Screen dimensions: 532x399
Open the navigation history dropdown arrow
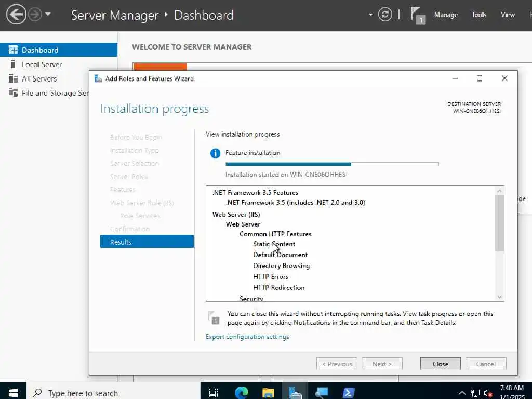48,14
